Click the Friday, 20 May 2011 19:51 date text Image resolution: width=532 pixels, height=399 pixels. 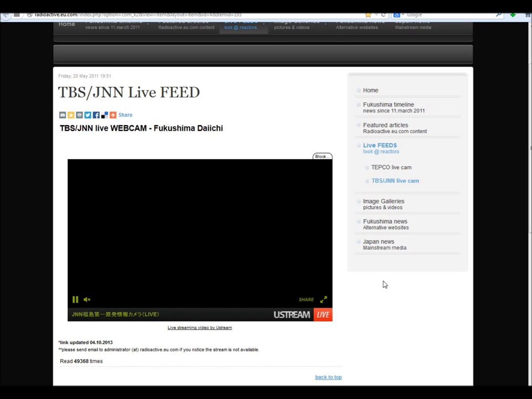tap(85, 76)
